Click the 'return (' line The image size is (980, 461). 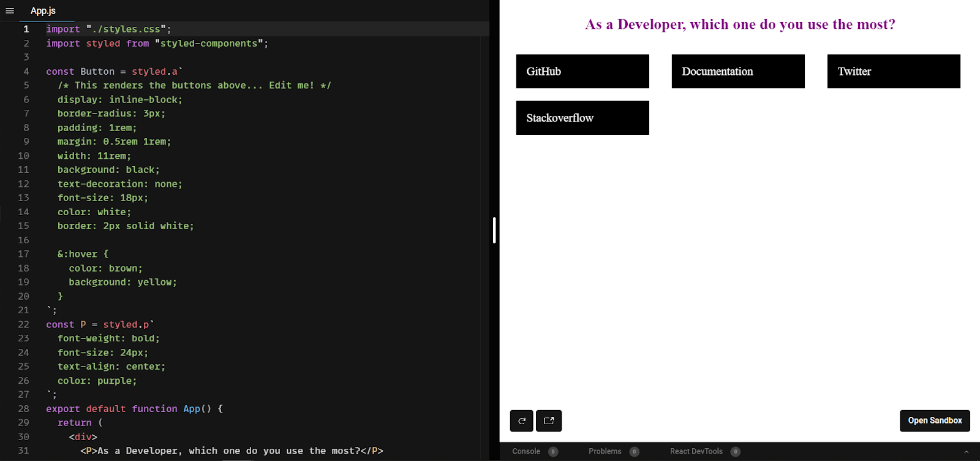80,422
